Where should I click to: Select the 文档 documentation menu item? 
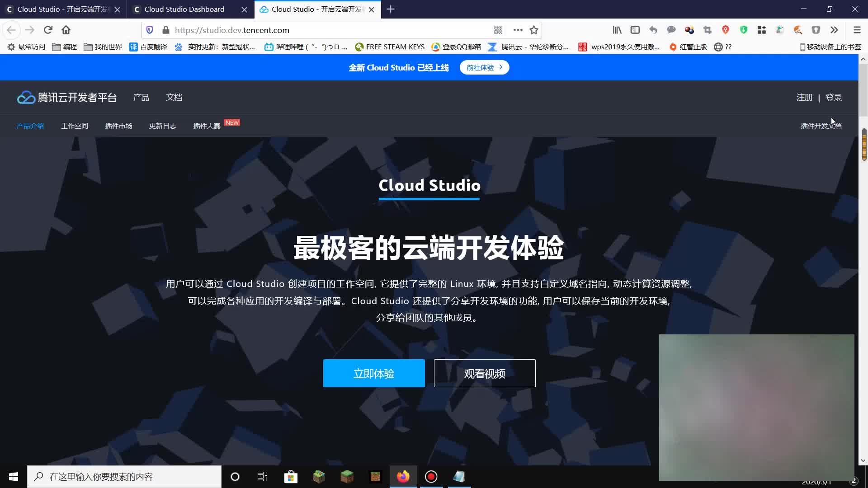174,97
